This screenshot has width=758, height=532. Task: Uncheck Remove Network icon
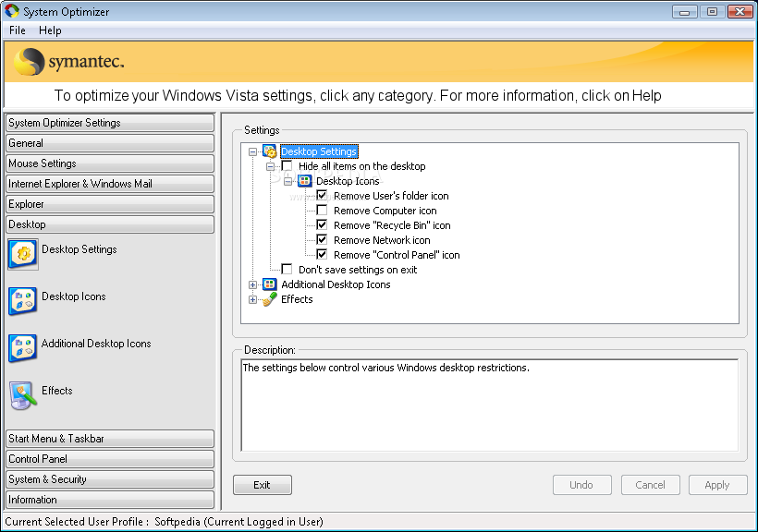tap(322, 240)
